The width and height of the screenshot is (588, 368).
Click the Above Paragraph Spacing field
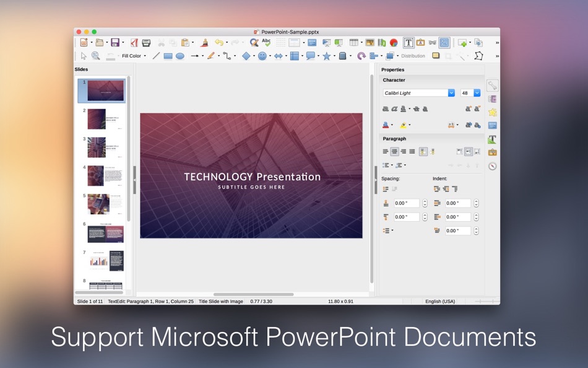(x=406, y=203)
